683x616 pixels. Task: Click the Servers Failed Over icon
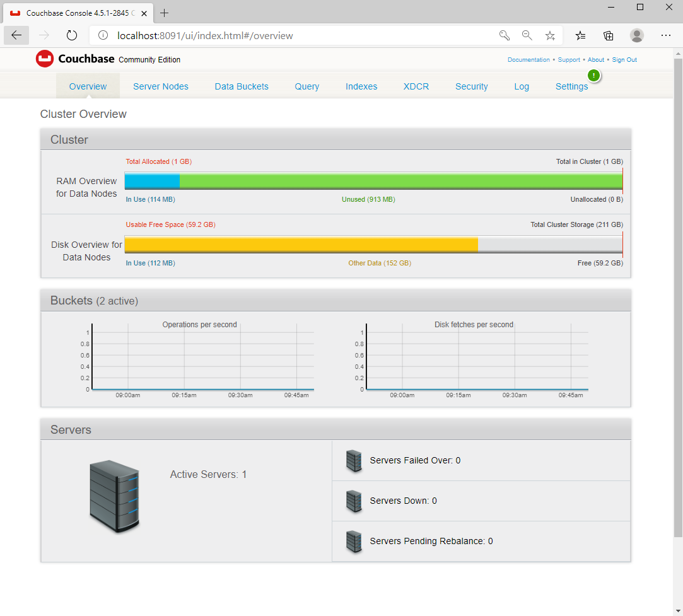coord(354,461)
